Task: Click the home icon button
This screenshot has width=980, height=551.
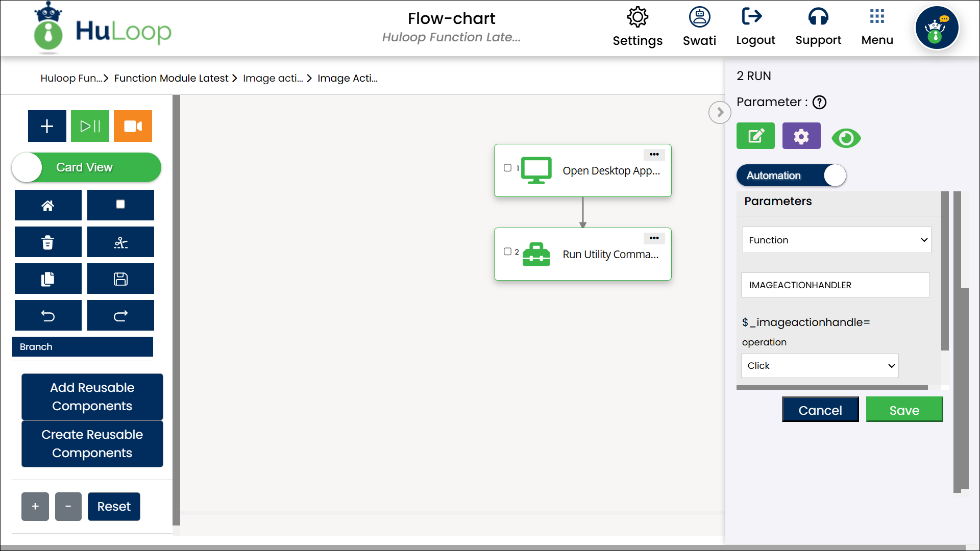Action: (48, 205)
